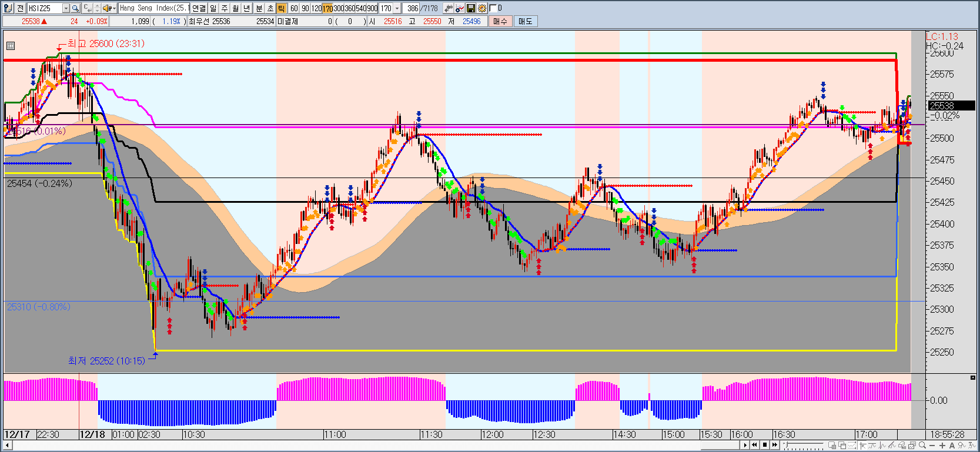Click the symbol search magnifier icon
The image size is (980, 452).
tap(75, 8)
